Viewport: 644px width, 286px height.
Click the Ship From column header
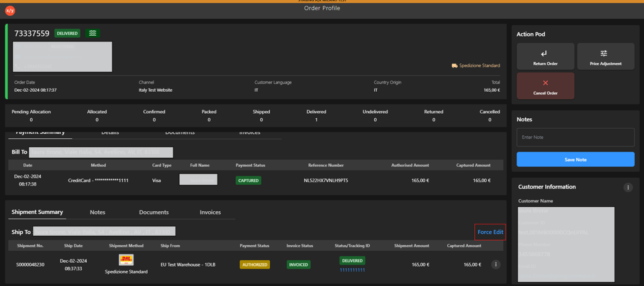(x=170, y=246)
